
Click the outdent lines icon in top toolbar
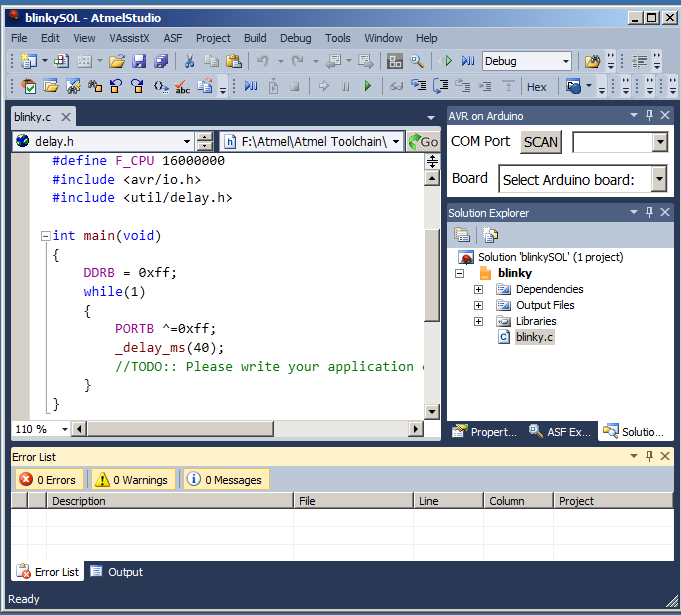pos(639,61)
